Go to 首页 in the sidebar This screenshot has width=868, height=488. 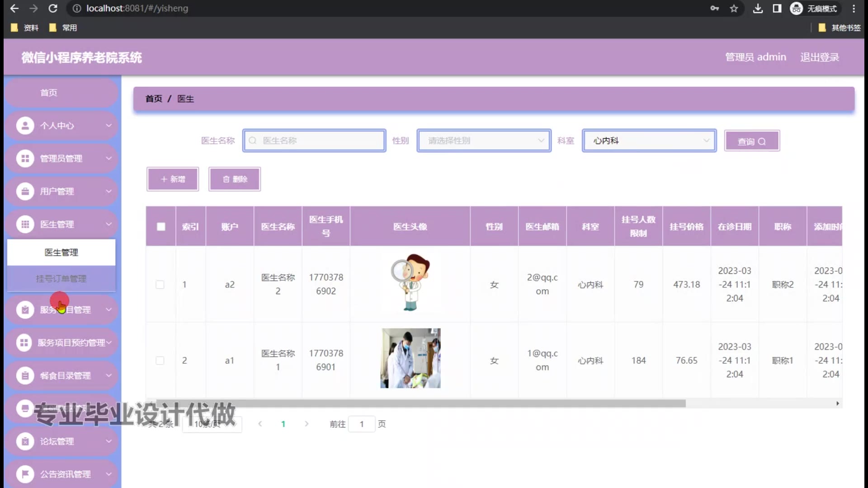point(61,93)
